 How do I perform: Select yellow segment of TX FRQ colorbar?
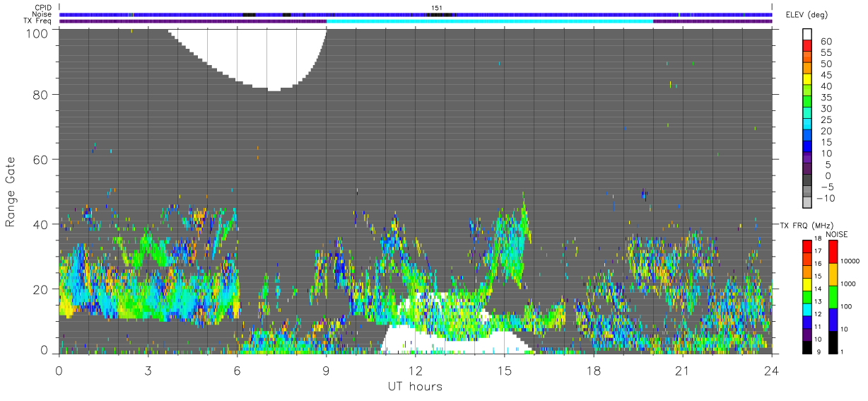[x=807, y=283]
